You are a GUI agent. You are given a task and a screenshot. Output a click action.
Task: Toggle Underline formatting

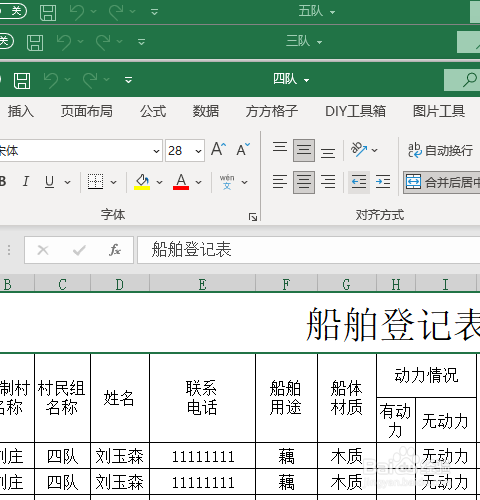[49, 182]
